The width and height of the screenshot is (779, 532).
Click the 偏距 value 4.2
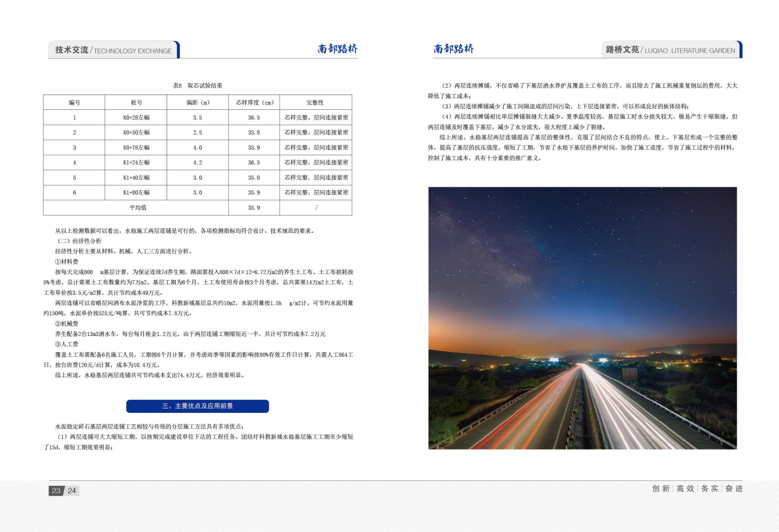pyautogui.click(x=197, y=163)
